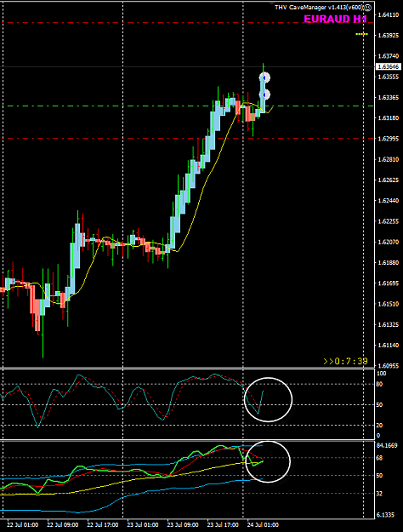The image size is (403, 532).
Task: Click the 1.61140 price scale label
Action: pyautogui.click(x=389, y=346)
